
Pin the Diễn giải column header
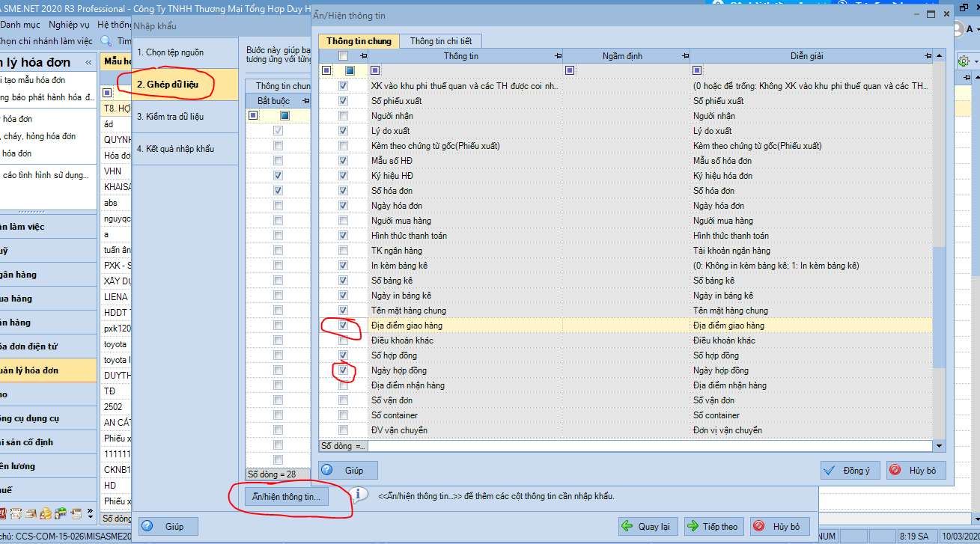(928, 56)
